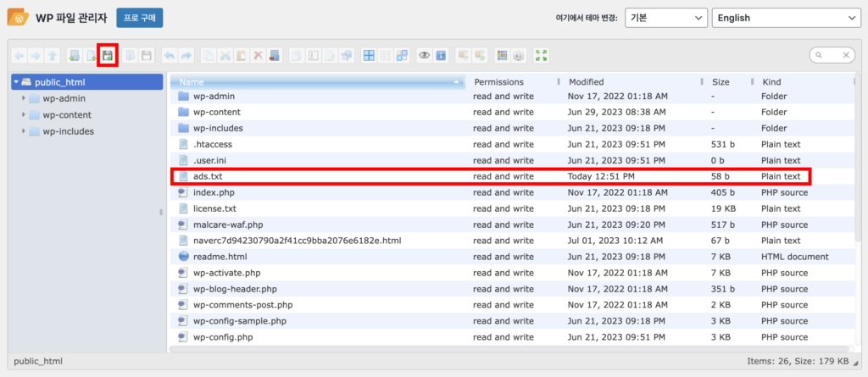Toggle the preview eye icon

point(425,55)
